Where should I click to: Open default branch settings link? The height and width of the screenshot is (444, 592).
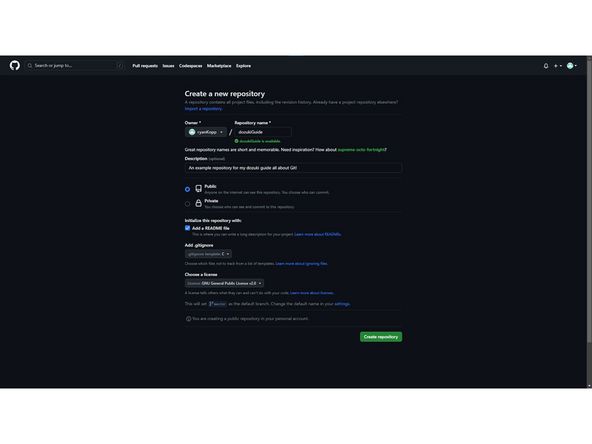(342, 304)
